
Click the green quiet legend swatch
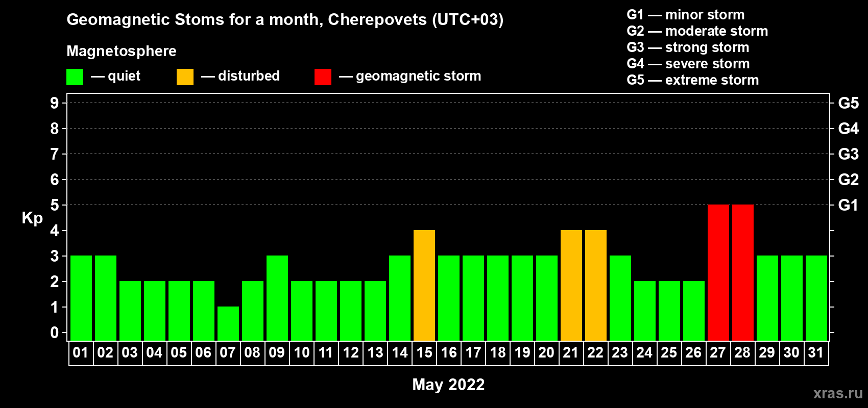tap(75, 77)
